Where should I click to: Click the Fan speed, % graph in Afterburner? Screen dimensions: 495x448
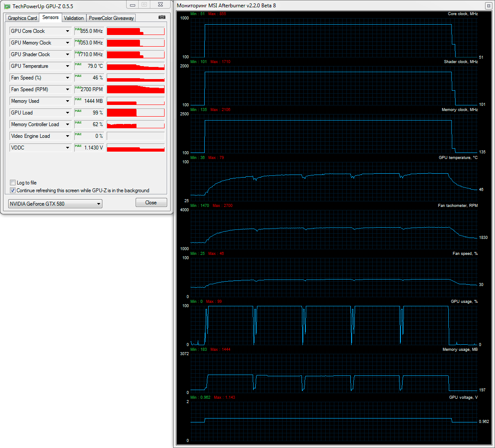coord(334,277)
